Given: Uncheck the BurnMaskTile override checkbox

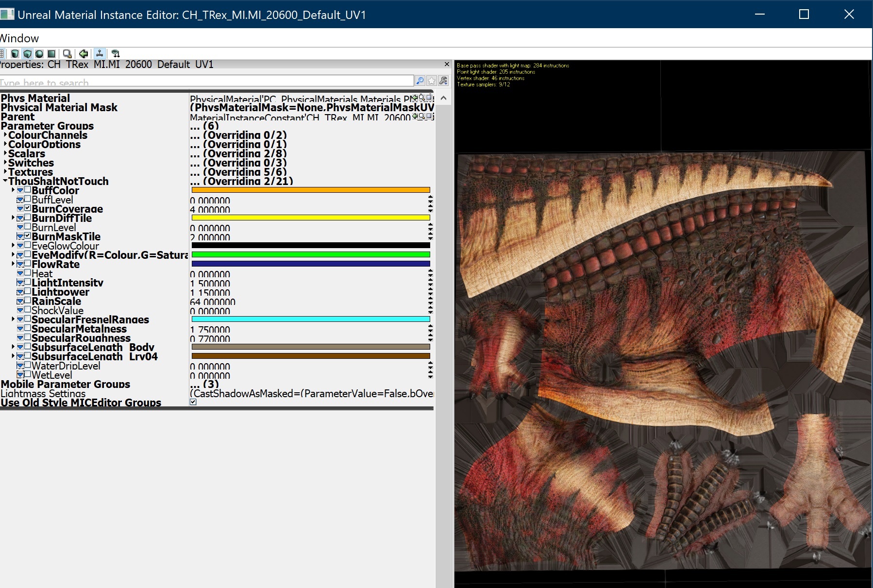Looking at the screenshot, I should [28, 236].
